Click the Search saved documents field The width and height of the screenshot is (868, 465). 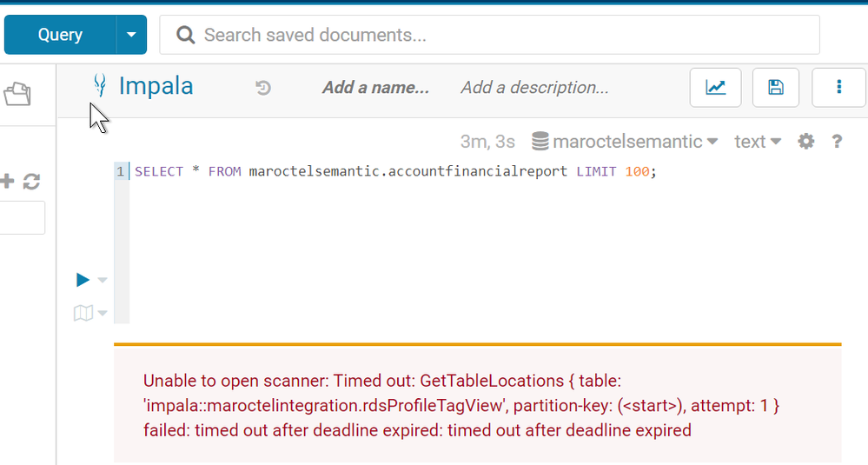click(489, 35)
